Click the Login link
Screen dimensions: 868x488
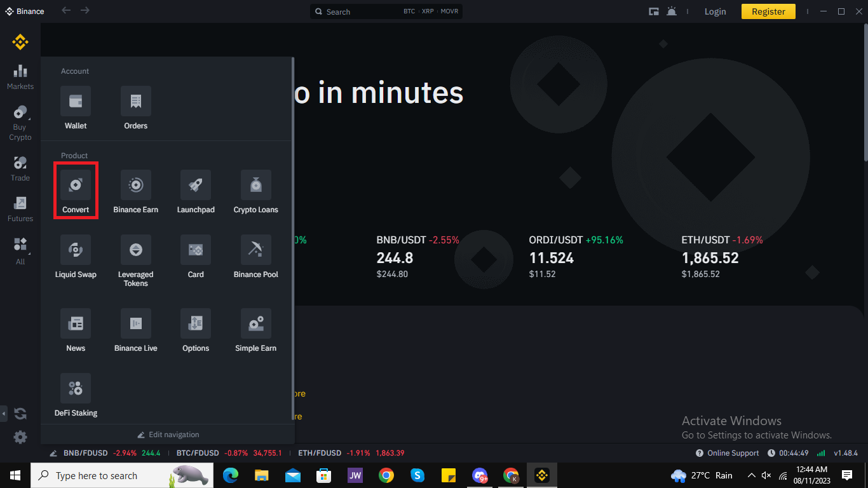pos(715,11)
